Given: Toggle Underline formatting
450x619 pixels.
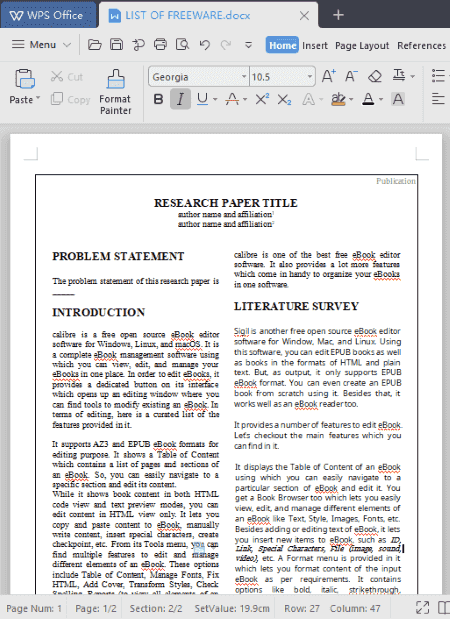Looking at the screenshot, I should (202, 99).
